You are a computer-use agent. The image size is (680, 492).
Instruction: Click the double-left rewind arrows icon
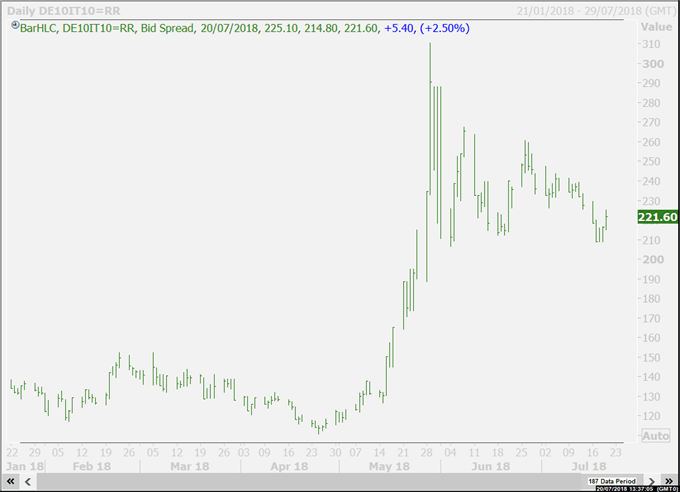coord(10,481)
